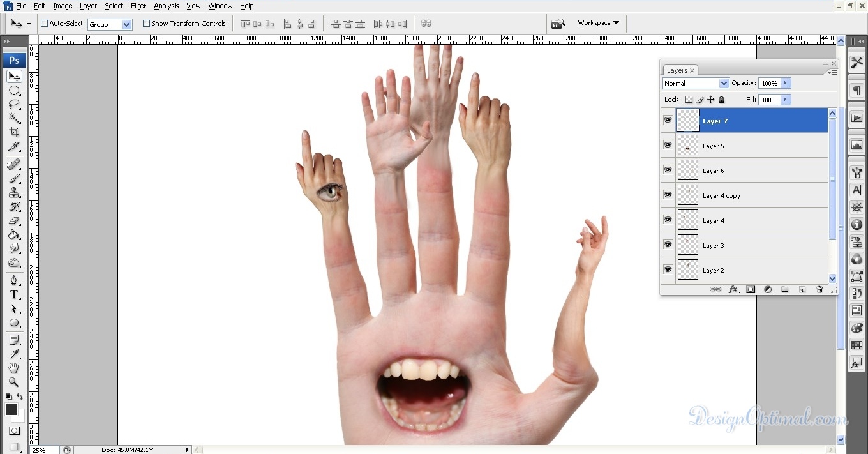Open the Edit menu
This screenshot has height=454, width=868.
(x=40, y=6)
